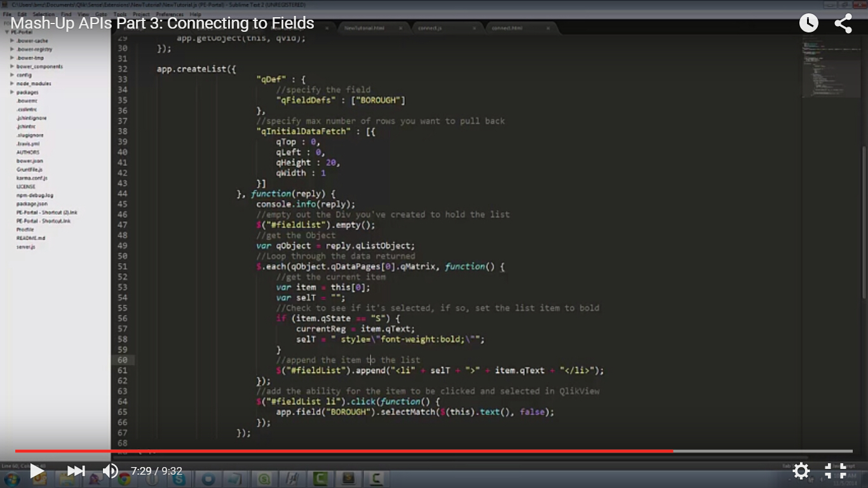Mute the video volume
Image resolution: width=868 pixels, height=488 pixels.
tap(111, 471)
